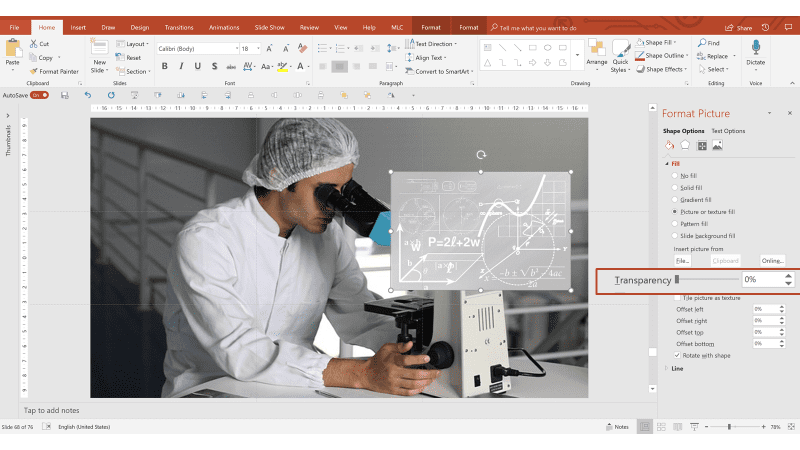800x450 pixels.
Task: Click the Offset left value field
Action: 765,309
